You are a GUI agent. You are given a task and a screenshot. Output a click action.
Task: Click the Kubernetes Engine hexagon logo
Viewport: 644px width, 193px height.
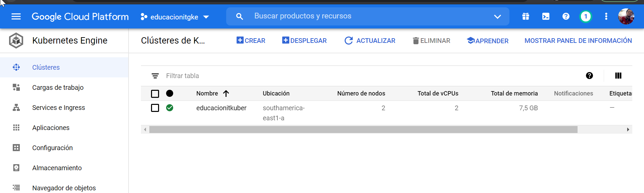coord(16,41)
